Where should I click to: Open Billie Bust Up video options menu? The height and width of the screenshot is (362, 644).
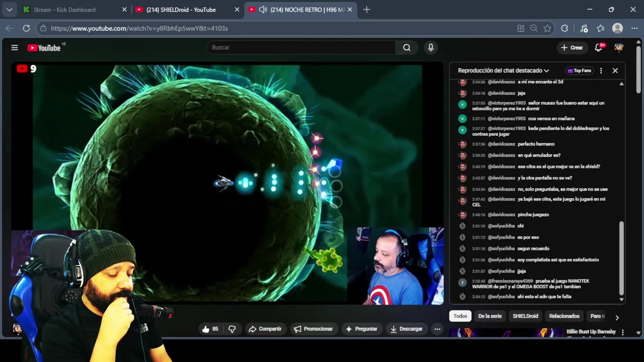pos(623,333)
